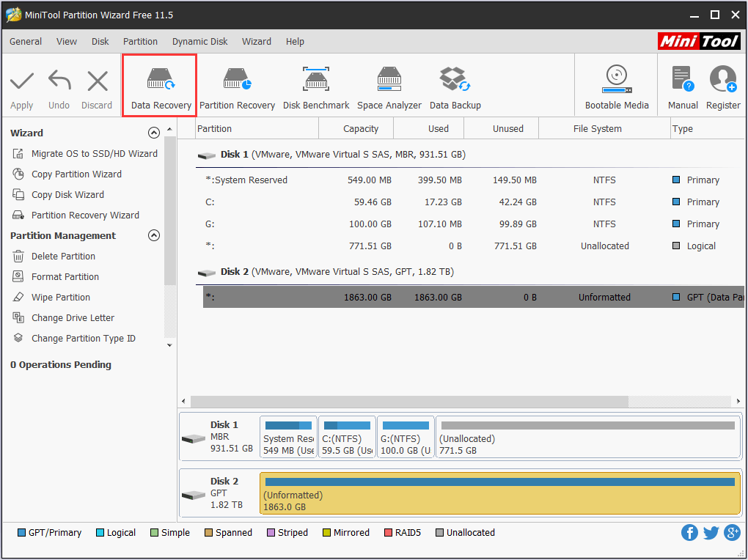This screenshot has width=748, height=560.
Task: Sort by the Used column header
Action: point(429,129)
